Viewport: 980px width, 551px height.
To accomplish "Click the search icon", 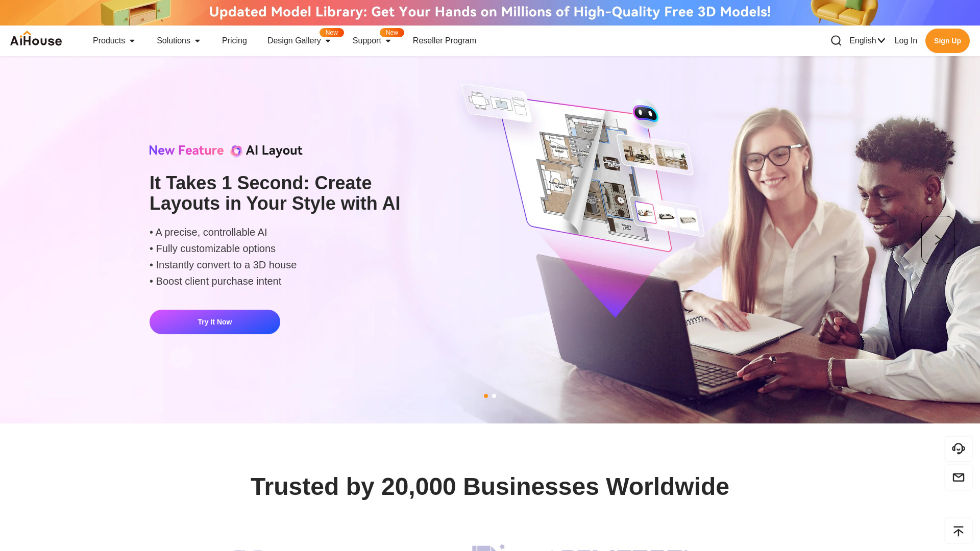I will point(836,40).
